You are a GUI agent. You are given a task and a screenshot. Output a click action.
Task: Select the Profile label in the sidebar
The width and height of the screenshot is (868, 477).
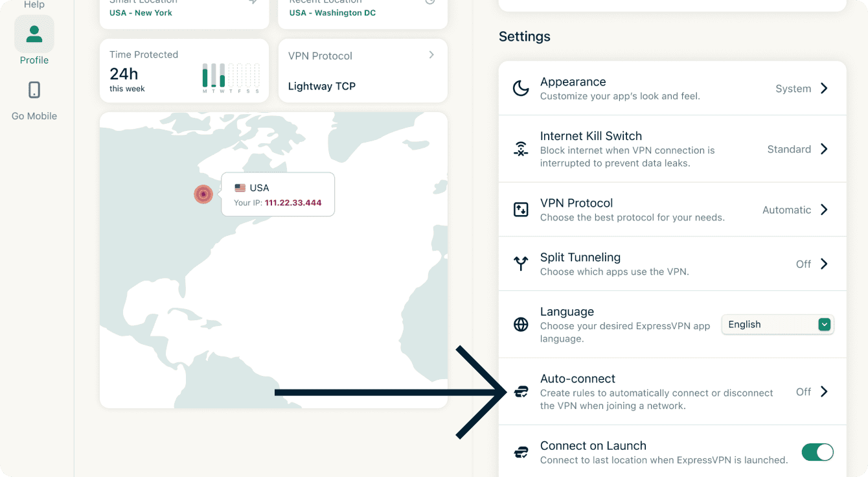coord(34,60)
